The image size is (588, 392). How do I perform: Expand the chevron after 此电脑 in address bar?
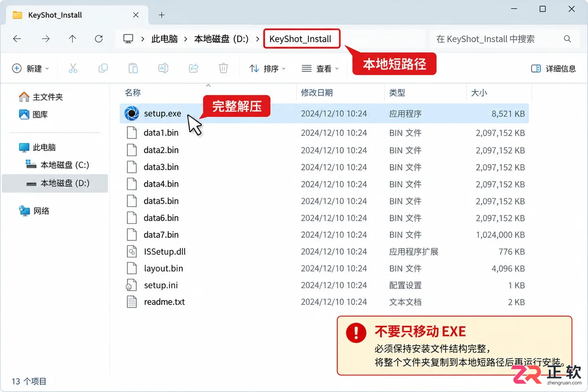tap(186, 39)
